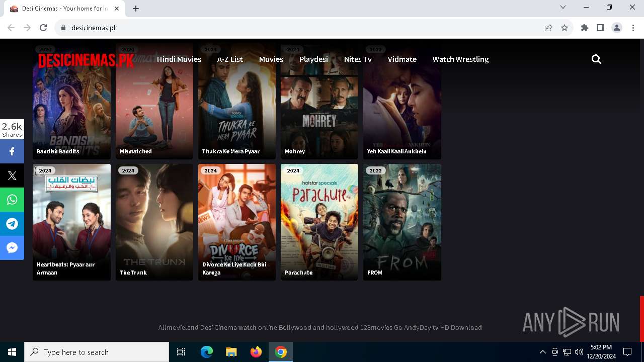The height and width of the screenshot is (362, 644).
Task: Share page via WhatsApp icon
Action: [12, 200]
